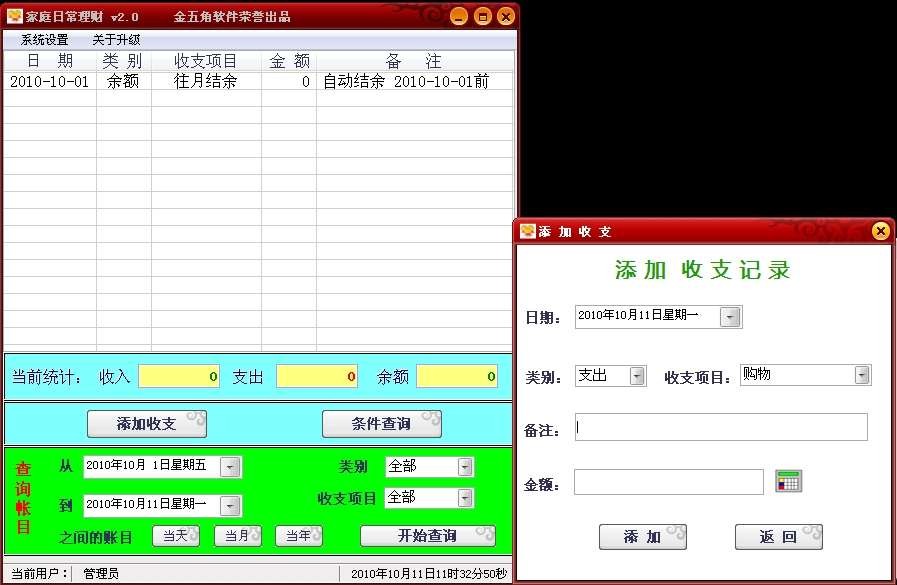Click the 备注 input field in dialog

coord(721,427)
